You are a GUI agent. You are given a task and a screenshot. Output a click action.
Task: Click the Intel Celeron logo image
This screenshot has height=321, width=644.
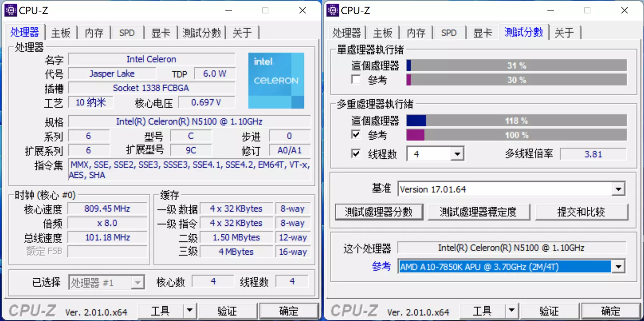[276, 81]
